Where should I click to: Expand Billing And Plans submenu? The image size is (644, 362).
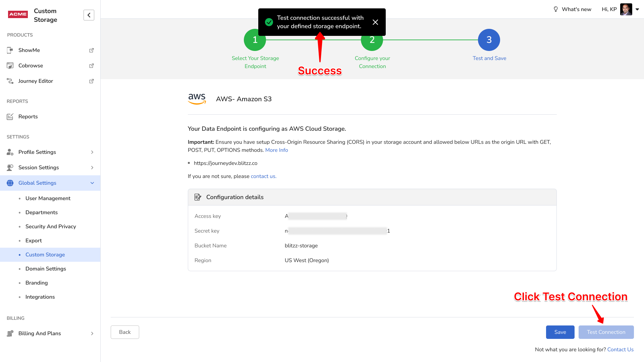click(92, 334)
